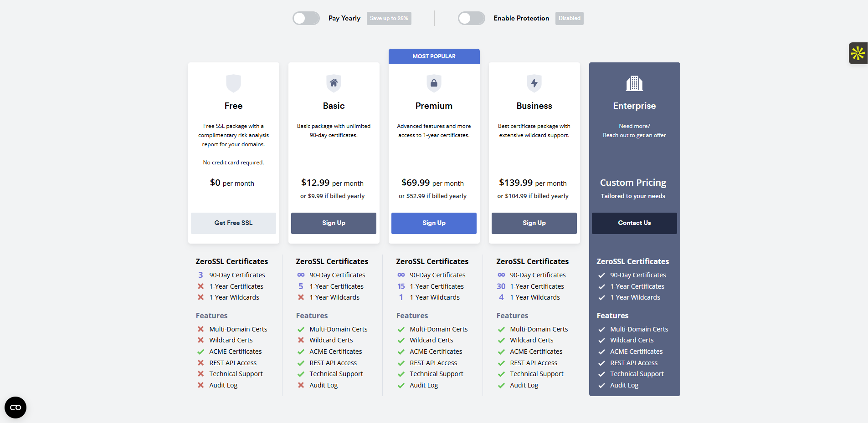Click the Save up to 25% badge
The image size is (868, 423).
[x=389, y=18]
